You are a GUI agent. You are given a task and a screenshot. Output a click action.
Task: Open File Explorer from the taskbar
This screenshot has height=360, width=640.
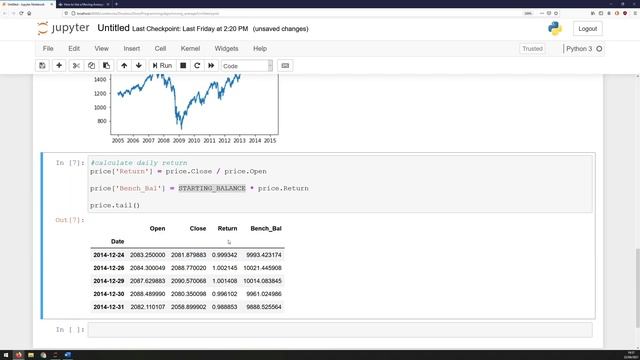(31, 355)
